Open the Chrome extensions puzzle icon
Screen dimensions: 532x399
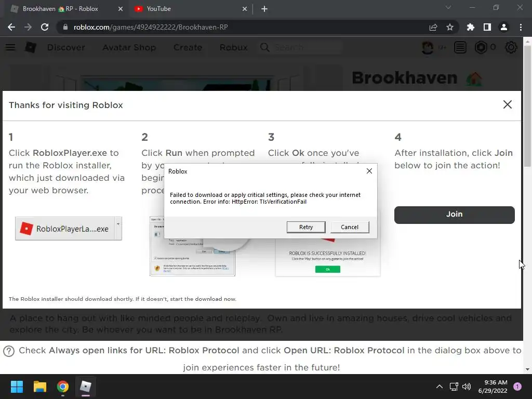tap(471, 27)
